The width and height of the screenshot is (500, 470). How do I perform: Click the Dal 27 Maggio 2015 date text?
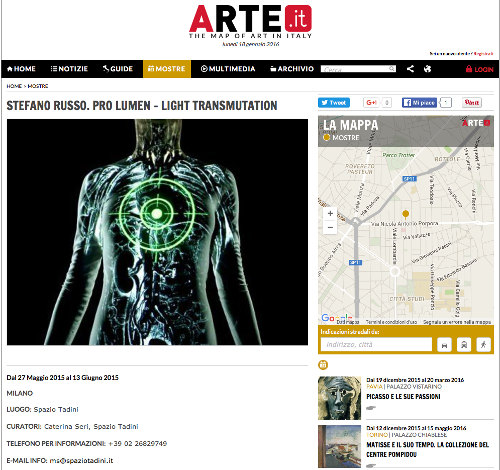point(62,378)
